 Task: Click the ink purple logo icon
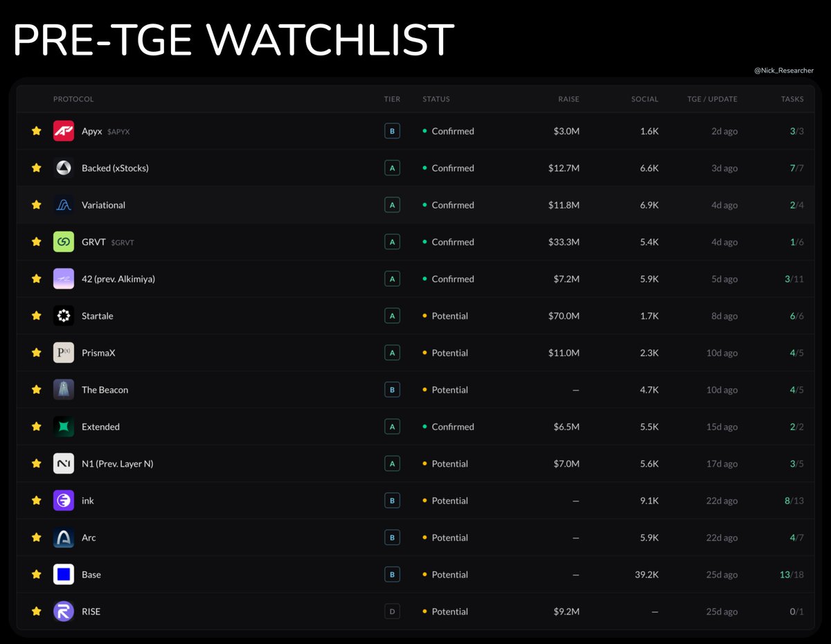[x=64, y=501]
